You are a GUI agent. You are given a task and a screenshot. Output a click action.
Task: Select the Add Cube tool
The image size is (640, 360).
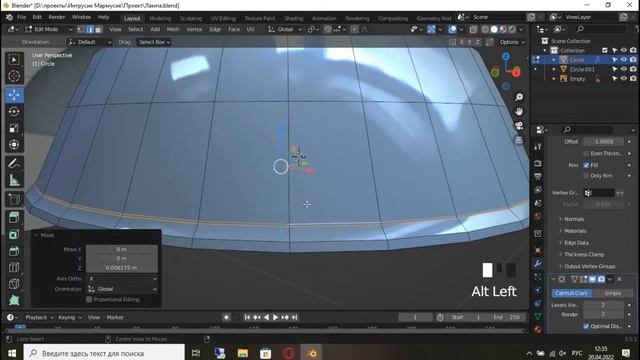[14, 199]
